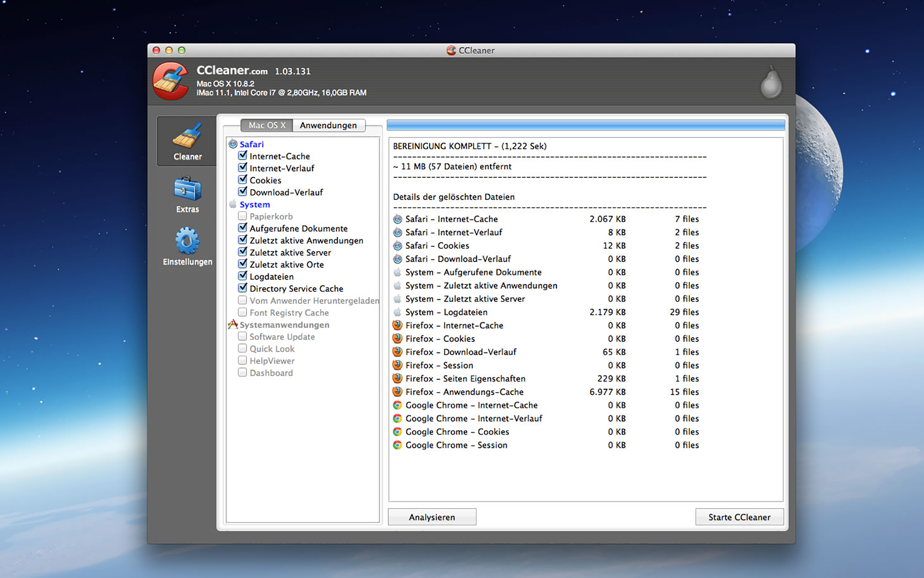
Task: Open the Extras toolbox section
Action: tap(187, 194)
